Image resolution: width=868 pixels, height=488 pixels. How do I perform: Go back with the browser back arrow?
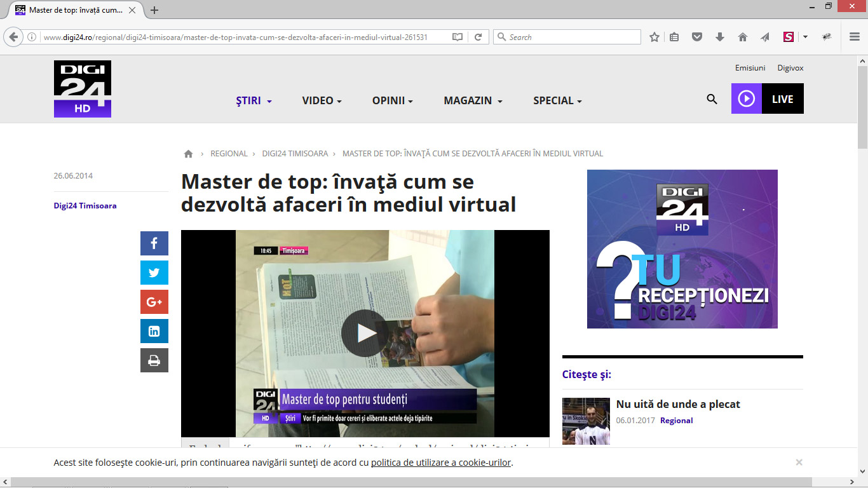(13, 37)
